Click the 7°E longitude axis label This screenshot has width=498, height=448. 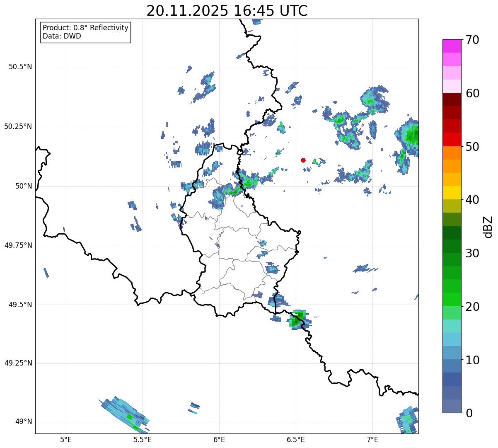[x=372, y=439]
